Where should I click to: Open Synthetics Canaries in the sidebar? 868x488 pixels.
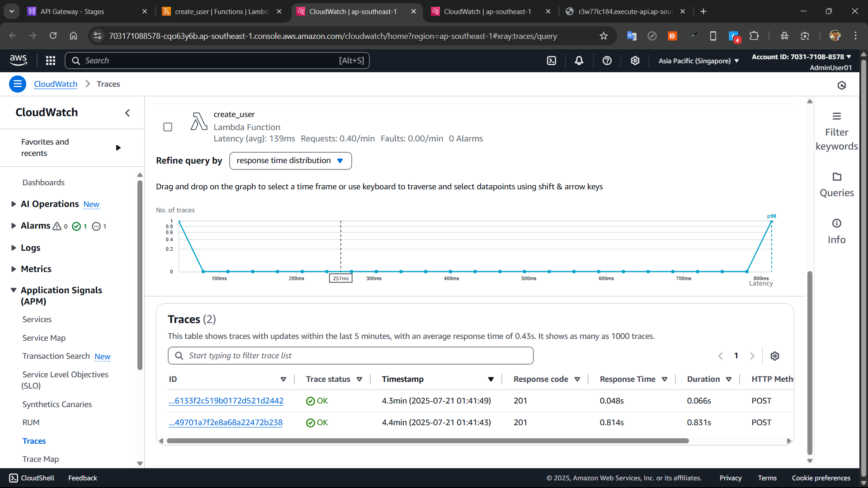57,404
